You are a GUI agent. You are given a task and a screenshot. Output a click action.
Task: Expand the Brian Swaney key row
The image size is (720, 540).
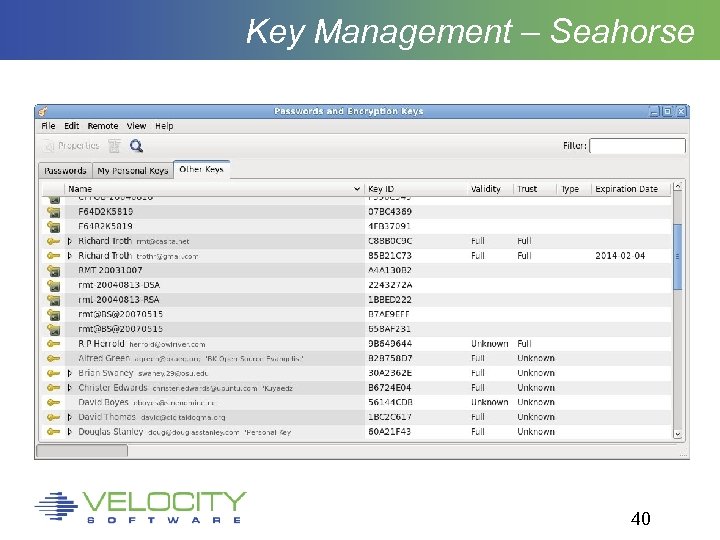coord(70,373)
